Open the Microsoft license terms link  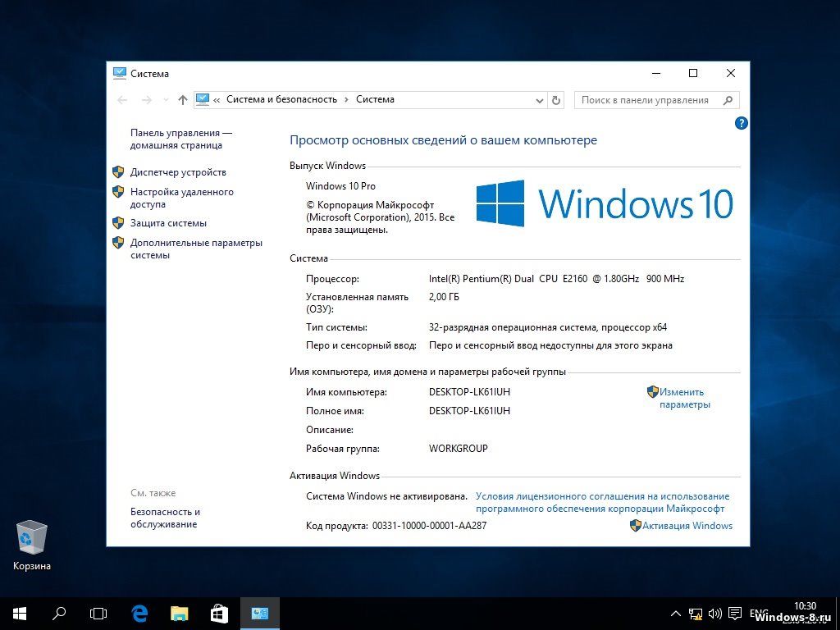click(x=602, y=503)
